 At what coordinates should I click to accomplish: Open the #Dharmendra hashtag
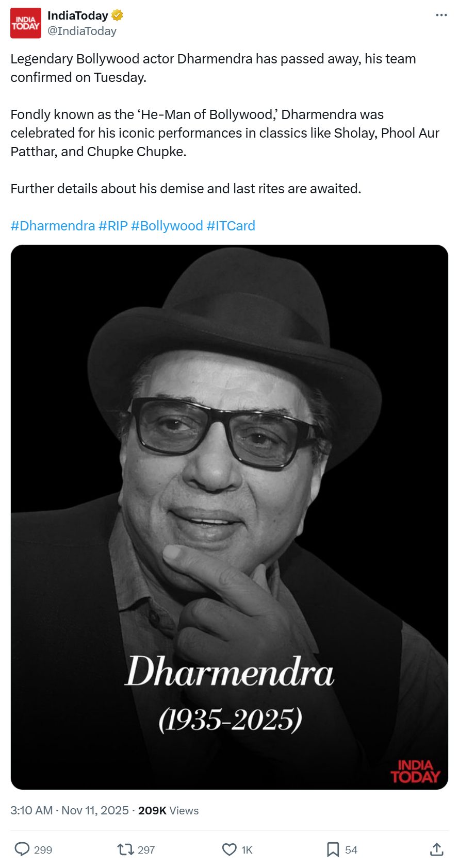53,226
